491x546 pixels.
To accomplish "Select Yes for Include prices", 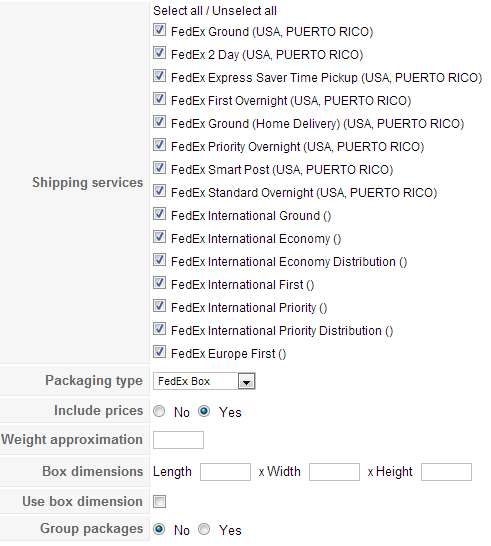I will pos(204,412).
